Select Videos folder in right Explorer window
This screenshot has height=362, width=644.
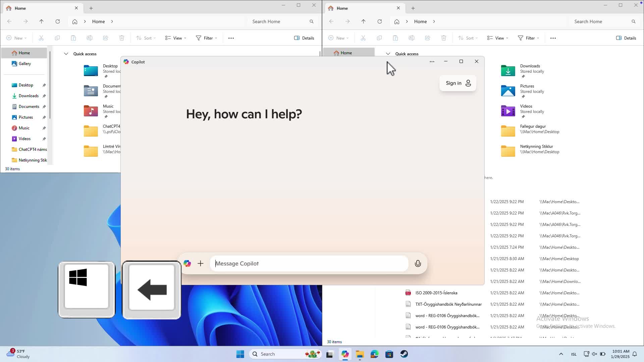tap(523, 111)
